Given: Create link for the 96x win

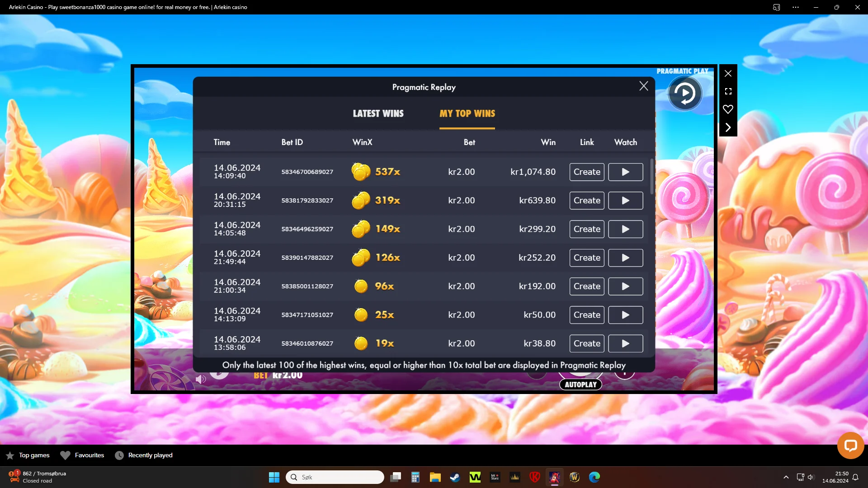Looking at the screenshot, I should (587, 286).
